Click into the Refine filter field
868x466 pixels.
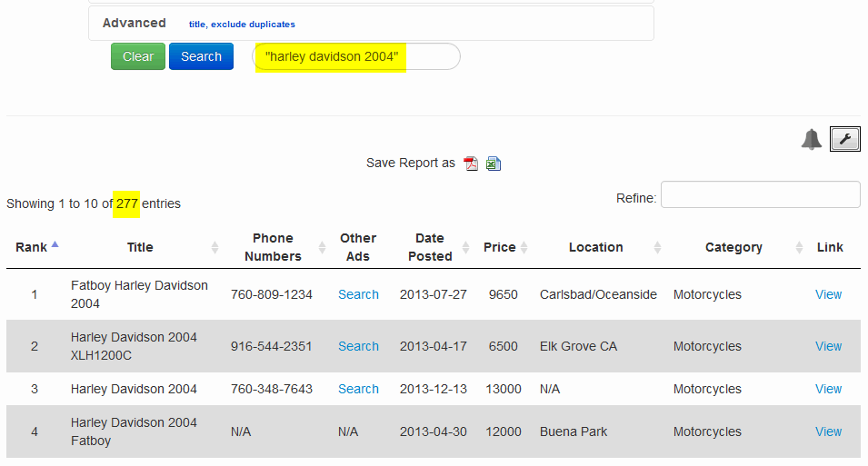(x=761, y=194)
